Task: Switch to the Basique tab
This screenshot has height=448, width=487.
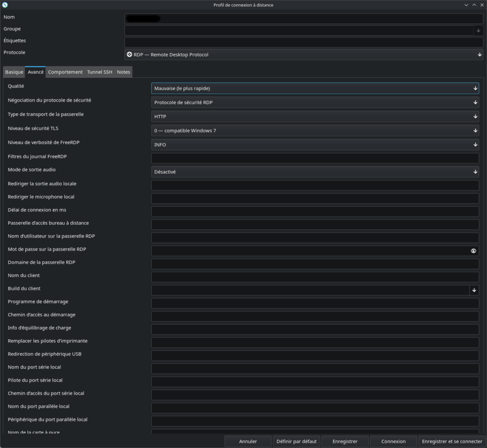Action: tap(14, 72)
